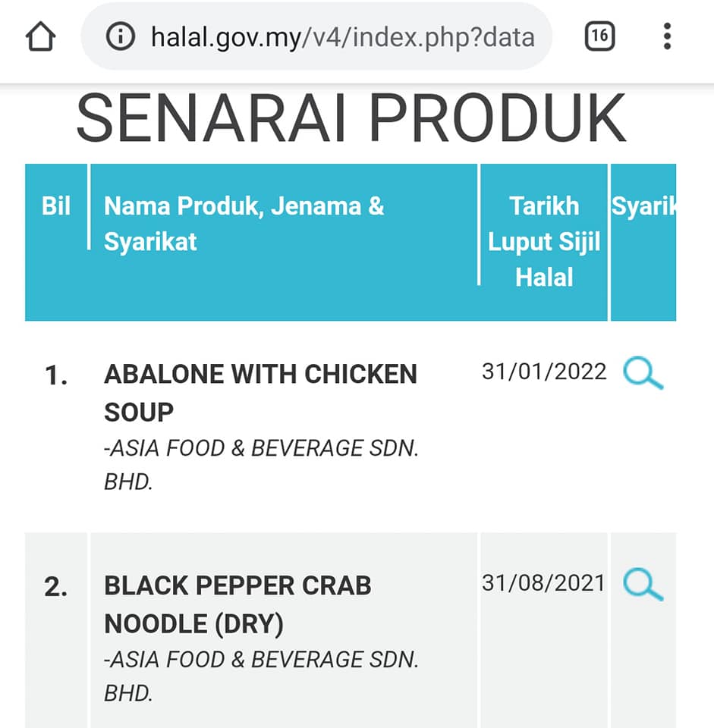Click BLACK PEPPER CRAB NOODLE (DRY) product name

click(x=237, y=604)
